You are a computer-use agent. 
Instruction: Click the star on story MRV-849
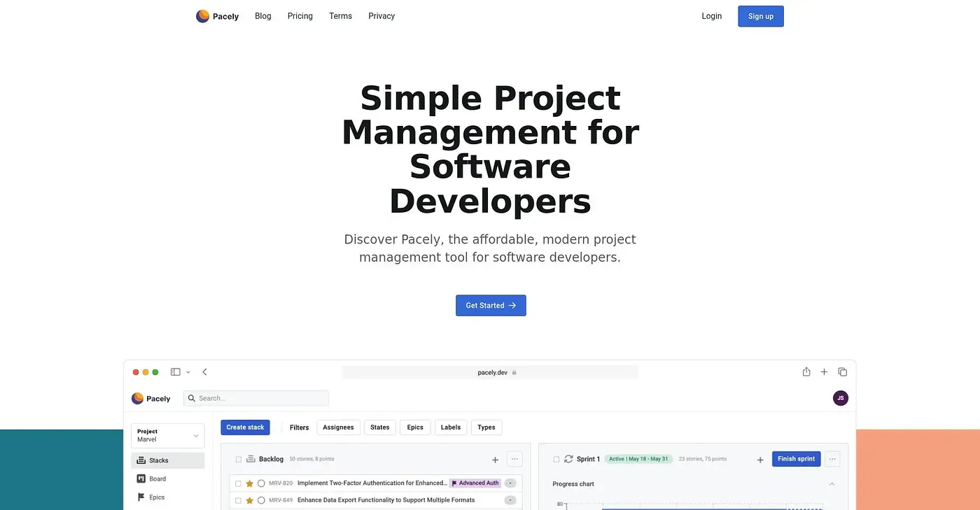249,500
